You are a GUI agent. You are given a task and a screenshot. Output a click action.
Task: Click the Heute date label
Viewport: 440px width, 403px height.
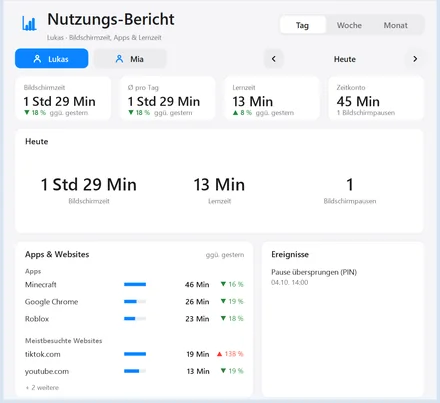[345, 59]
